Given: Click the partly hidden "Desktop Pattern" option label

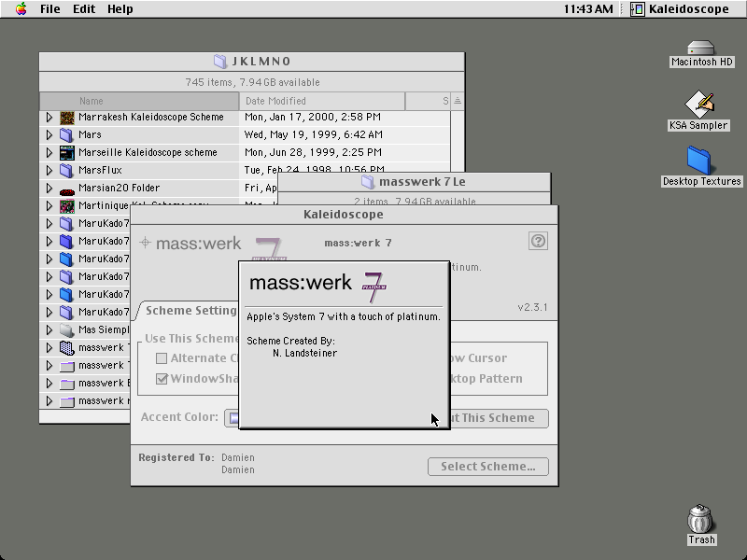Looking at the screenshot, I should coord(486,379).
